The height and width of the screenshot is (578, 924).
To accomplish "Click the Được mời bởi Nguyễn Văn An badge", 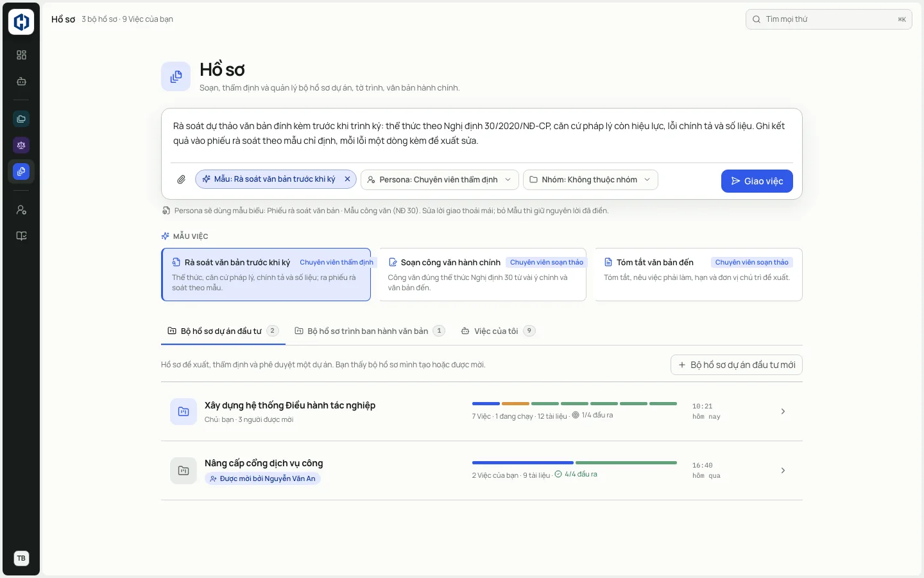I will click(262, 478).
